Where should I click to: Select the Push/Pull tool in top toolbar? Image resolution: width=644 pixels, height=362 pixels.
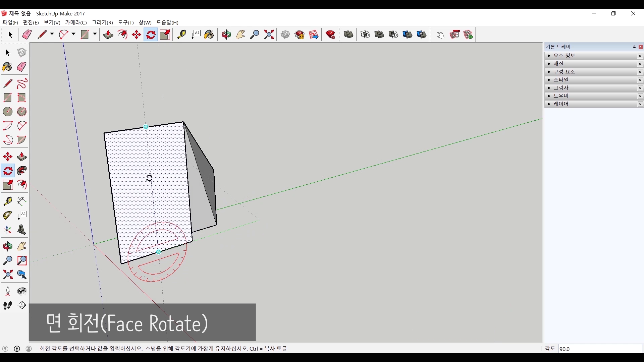108,35
